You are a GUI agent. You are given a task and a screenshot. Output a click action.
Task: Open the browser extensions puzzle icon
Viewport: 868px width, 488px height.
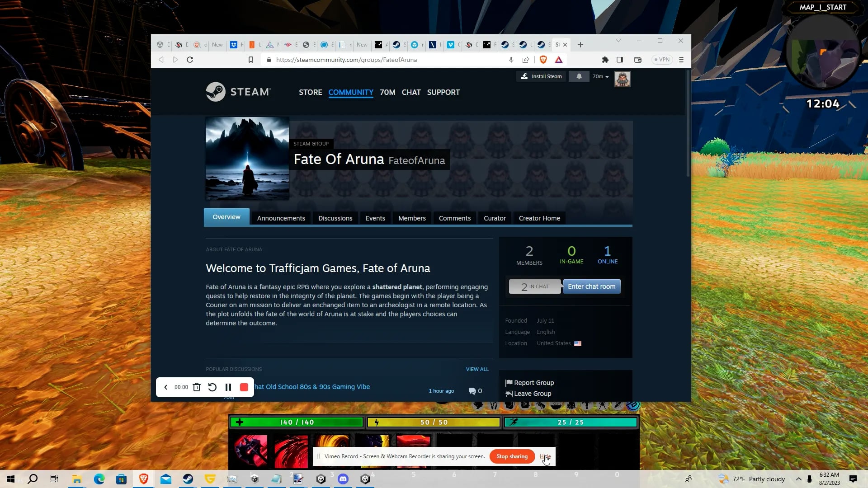coord(605,59)
